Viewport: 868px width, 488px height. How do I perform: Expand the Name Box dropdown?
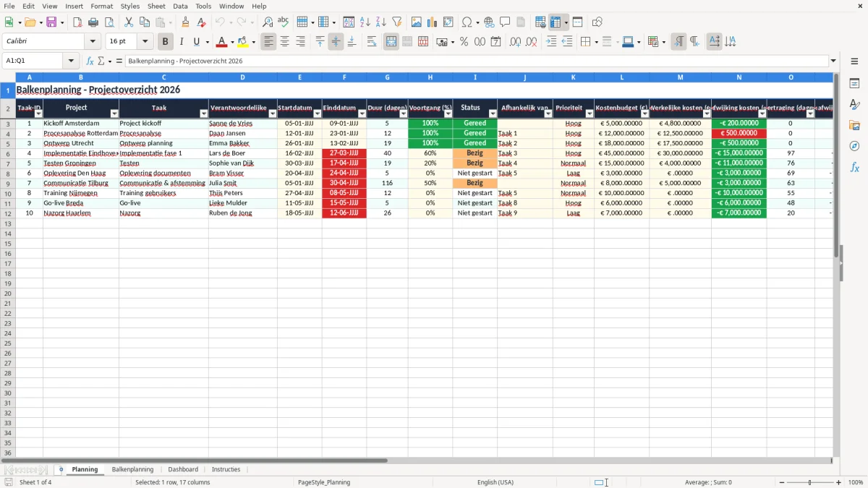(71, 61)
